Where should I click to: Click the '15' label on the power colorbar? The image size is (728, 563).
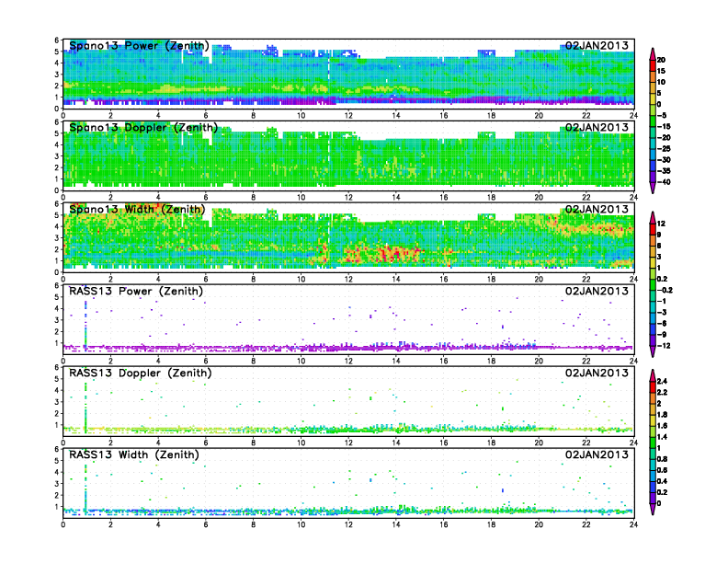click(662, 71)
